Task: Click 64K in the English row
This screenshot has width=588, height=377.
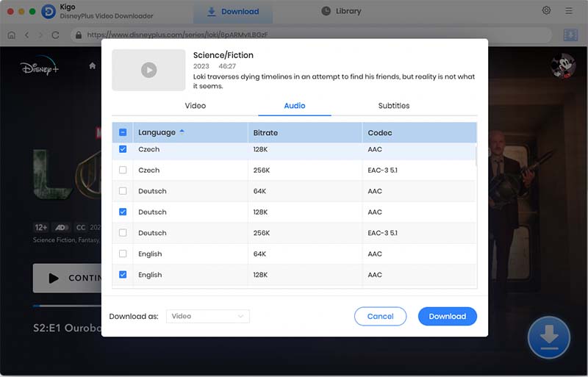Action: click(259, 254)
